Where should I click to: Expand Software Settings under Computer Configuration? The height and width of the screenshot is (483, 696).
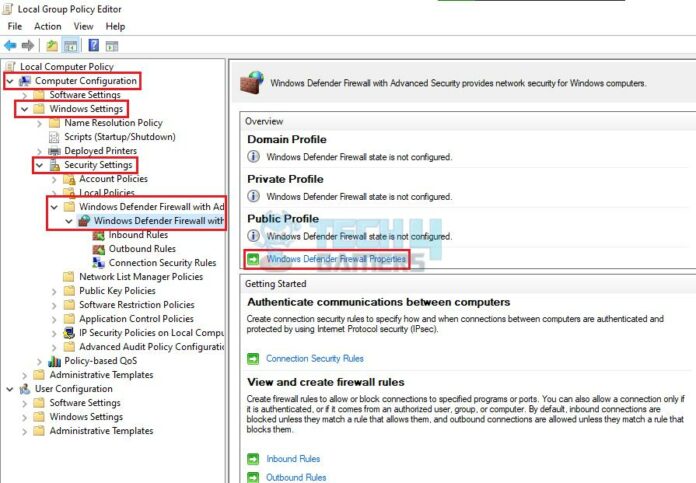[x=25, y=95]
